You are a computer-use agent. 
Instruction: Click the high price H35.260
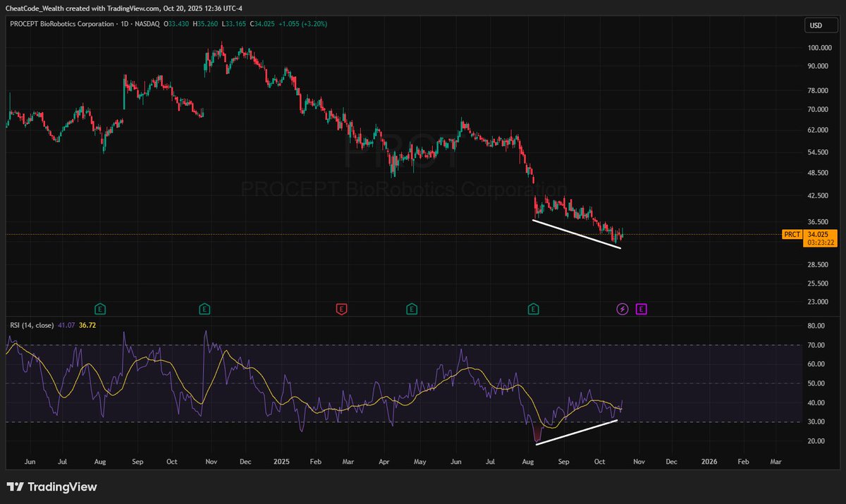tap(207, 24)
